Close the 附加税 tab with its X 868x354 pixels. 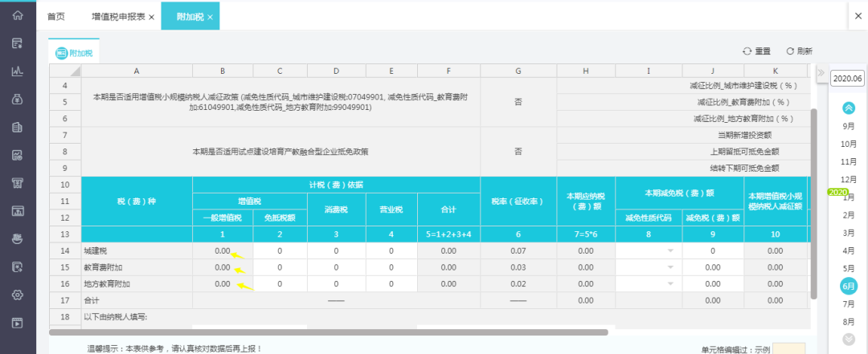coord(210,17)
